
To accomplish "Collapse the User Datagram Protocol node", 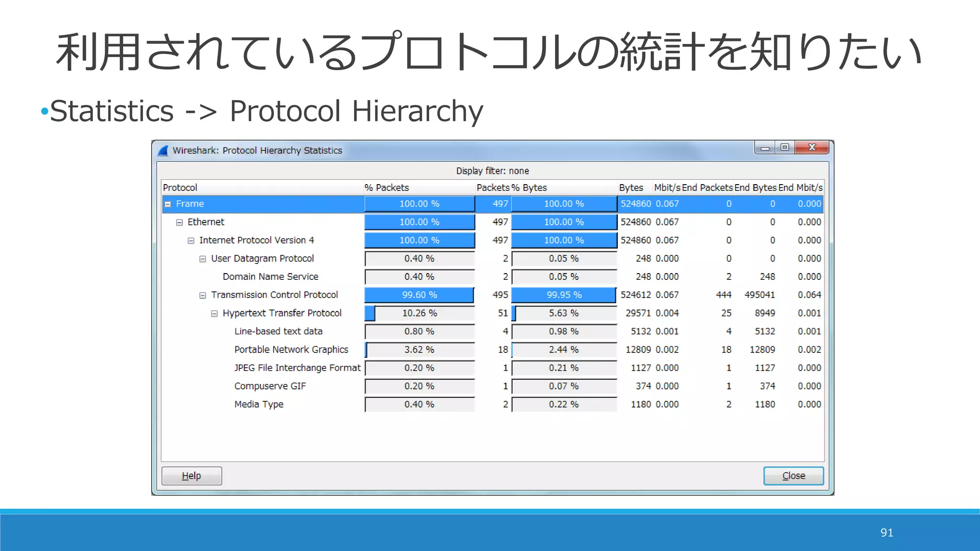I will click(x=203, y=259).
